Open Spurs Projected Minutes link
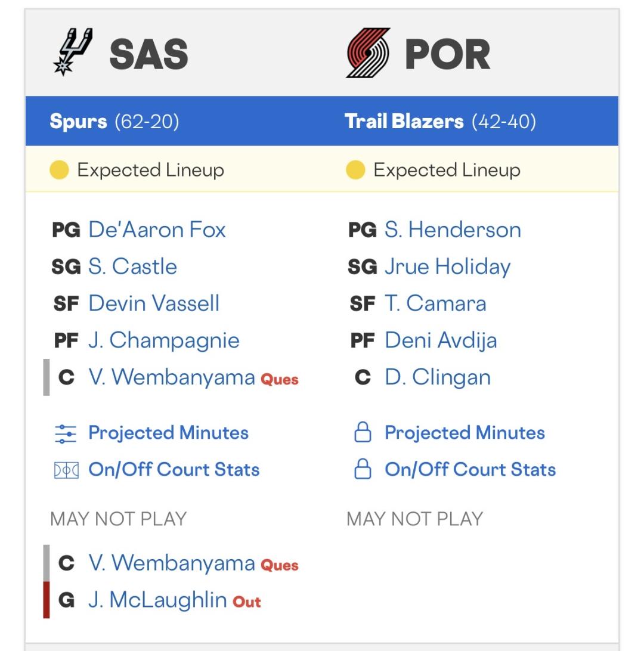Screen dimensions: 644x651 168,433
